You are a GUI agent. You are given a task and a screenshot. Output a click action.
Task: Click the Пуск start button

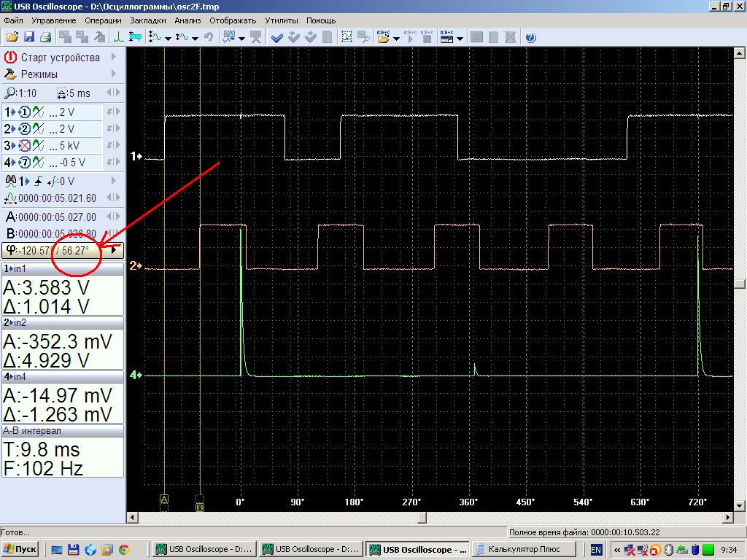[20, 549]
